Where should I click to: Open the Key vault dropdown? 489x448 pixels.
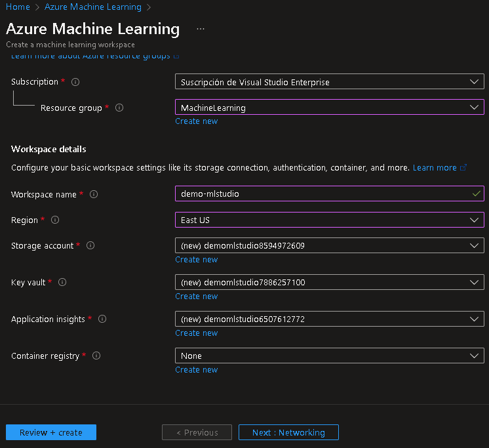click(x=329, y=282)
